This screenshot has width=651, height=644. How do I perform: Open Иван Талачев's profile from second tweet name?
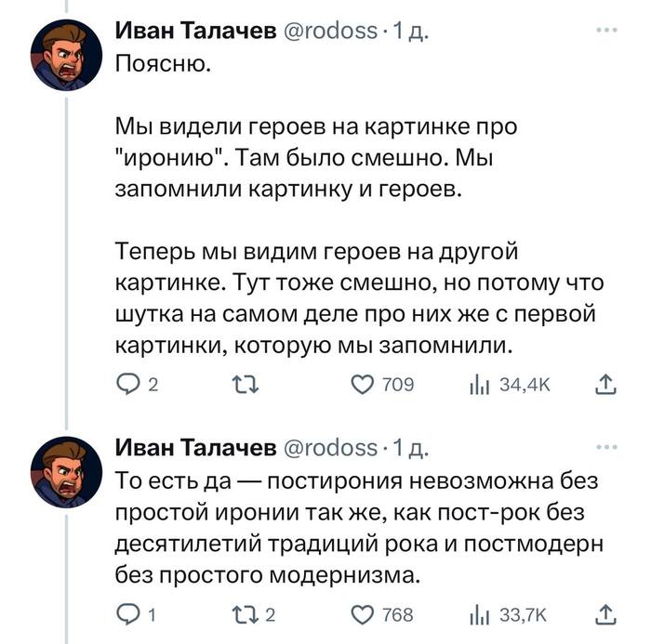coord(195,449)
